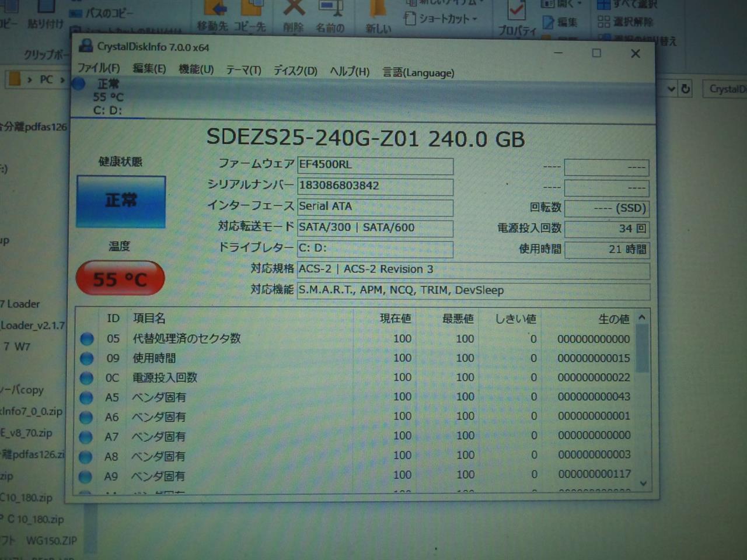Click the firmware field EF4500RL
The image size is (747, 560).
pos(375,165)
